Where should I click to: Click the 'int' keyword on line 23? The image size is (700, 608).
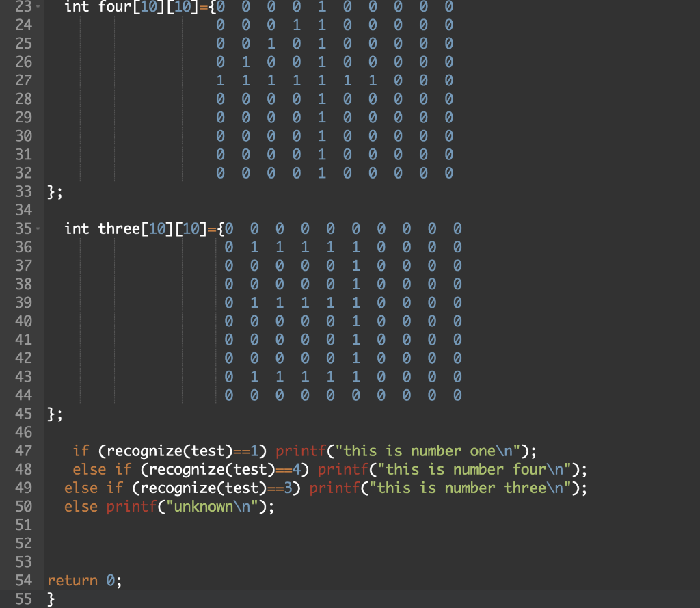77,7
